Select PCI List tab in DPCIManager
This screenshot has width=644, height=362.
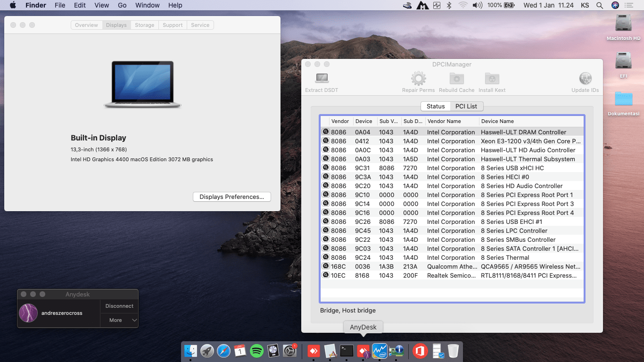tap(466, 106)
